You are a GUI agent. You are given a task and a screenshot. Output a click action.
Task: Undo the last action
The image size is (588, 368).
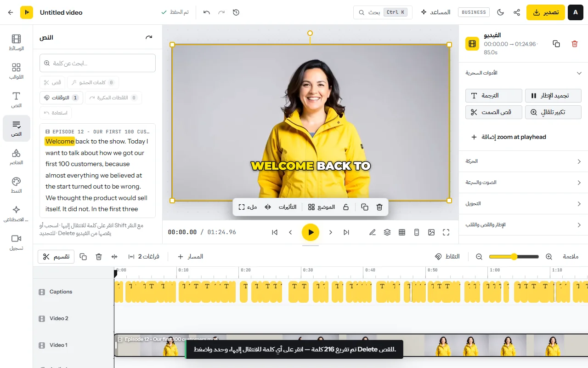click(x=207, y=12)
